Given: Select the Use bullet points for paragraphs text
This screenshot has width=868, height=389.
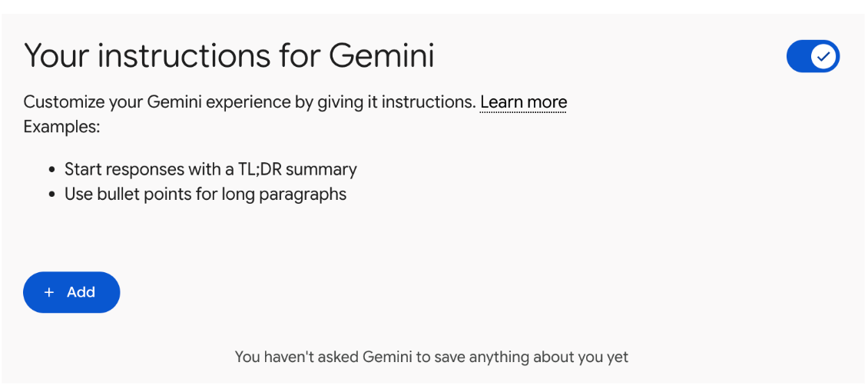Looking at the screenshot, I should click(x=205, y=194).
